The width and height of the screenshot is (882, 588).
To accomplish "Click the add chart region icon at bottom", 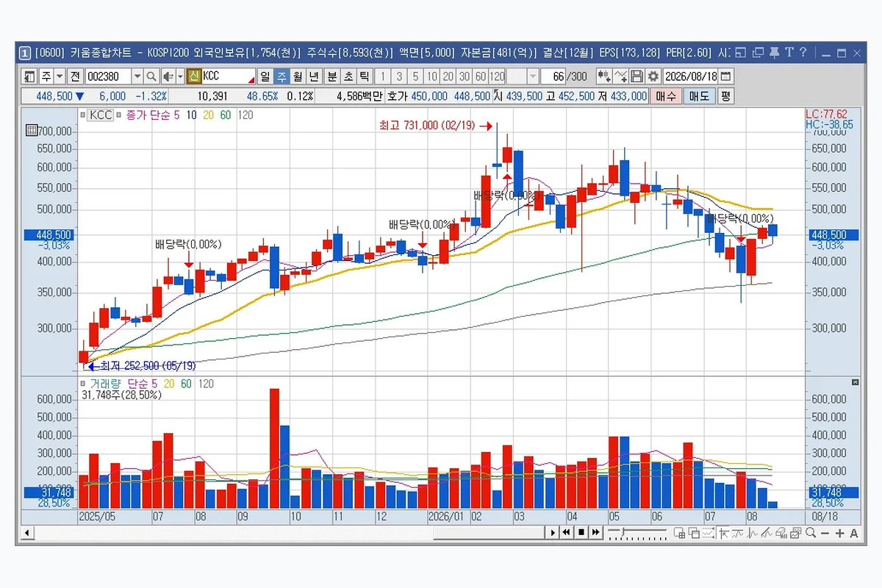I will pyautogui.click(x=680, y=533).
